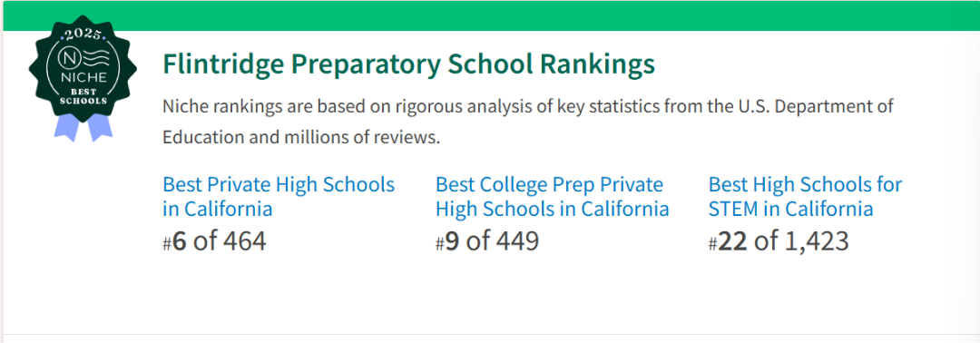
Task: Click the 1,423 total schools count
Action: (816, 242)
